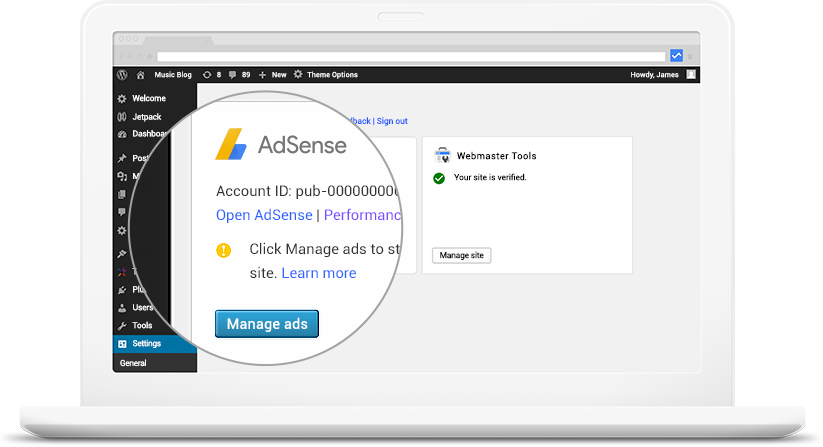Click the Learn more link
Screen dimensions: 823x447
(319, 273)
